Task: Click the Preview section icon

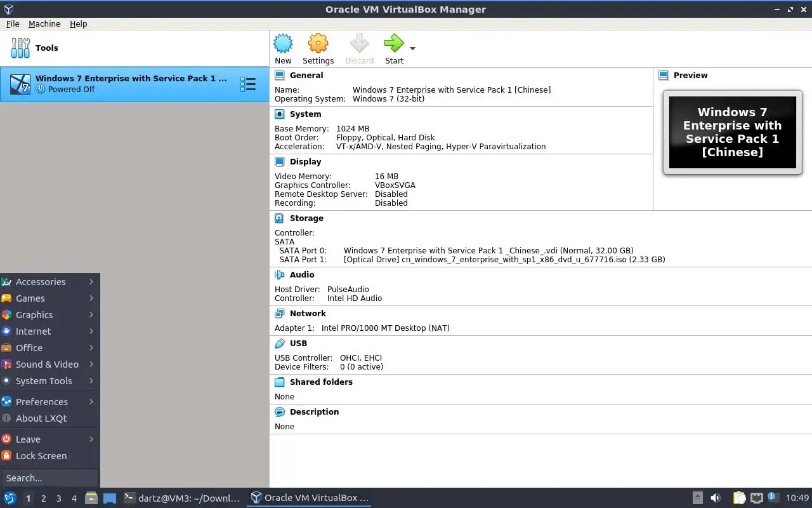Action: [664, 75]
